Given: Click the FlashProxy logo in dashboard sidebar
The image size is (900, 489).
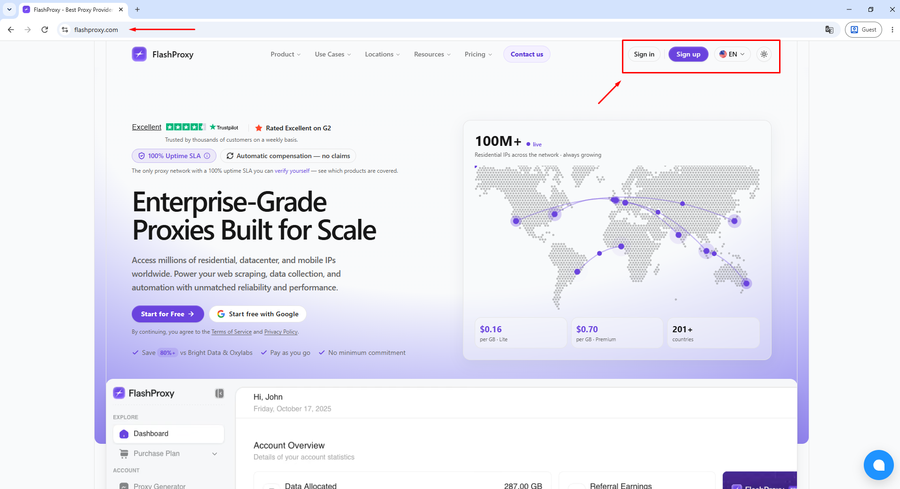Looking at the screenshot, I should 143,393.
